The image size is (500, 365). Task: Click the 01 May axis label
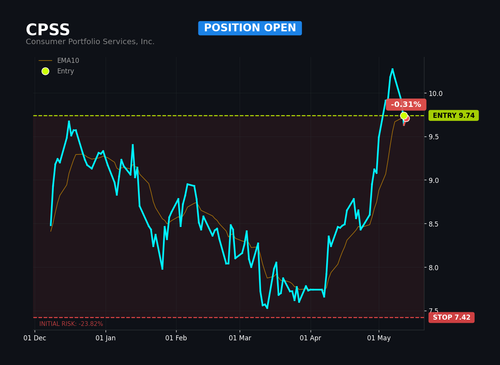(379, 338)
